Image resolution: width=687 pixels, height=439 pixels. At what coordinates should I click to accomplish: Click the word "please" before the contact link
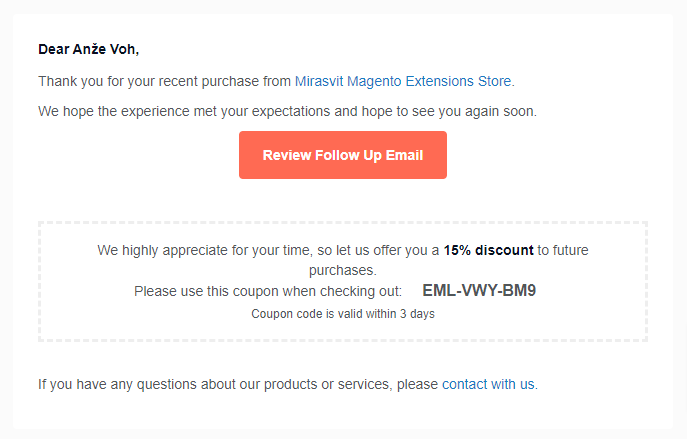pos(417,384)
